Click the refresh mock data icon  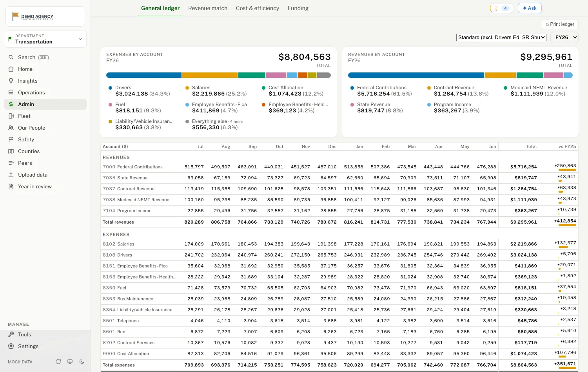pos(58,361)
